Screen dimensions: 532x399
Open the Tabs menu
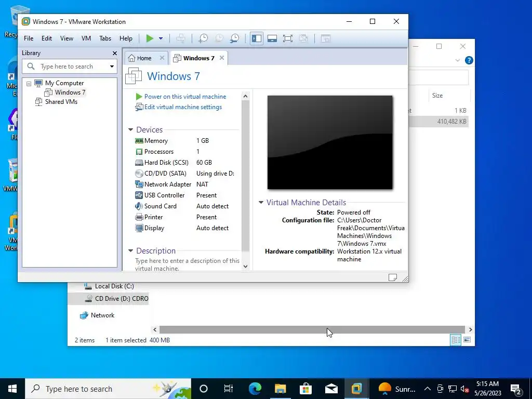105,38
